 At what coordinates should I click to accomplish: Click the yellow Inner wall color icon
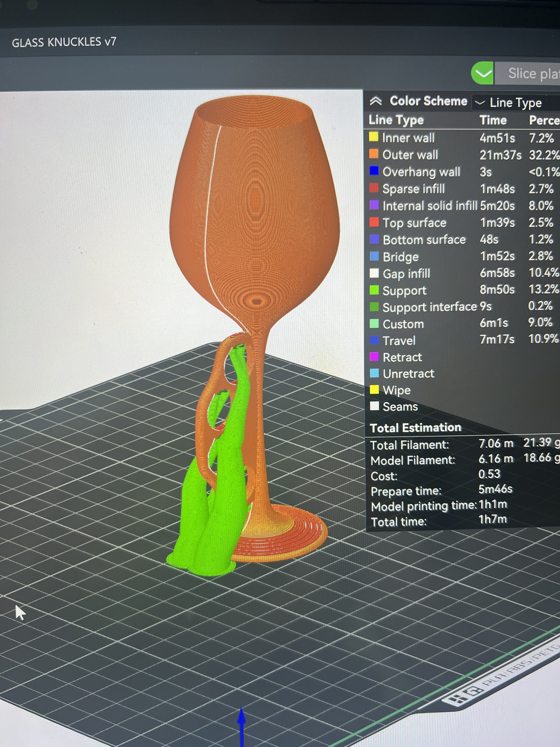point(373,137)
